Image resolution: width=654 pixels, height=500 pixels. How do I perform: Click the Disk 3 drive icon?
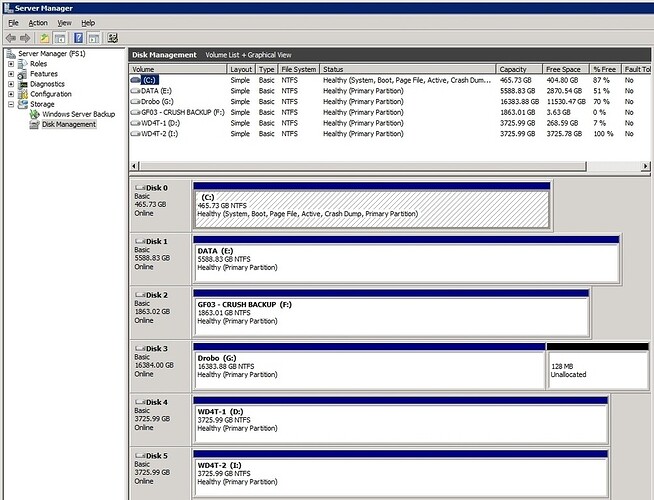140,348
